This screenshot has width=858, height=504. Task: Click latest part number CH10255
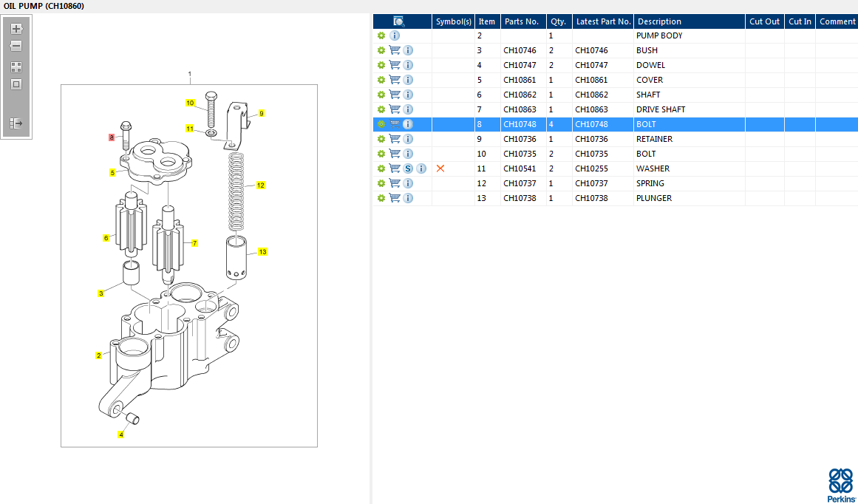click(591, 168)
